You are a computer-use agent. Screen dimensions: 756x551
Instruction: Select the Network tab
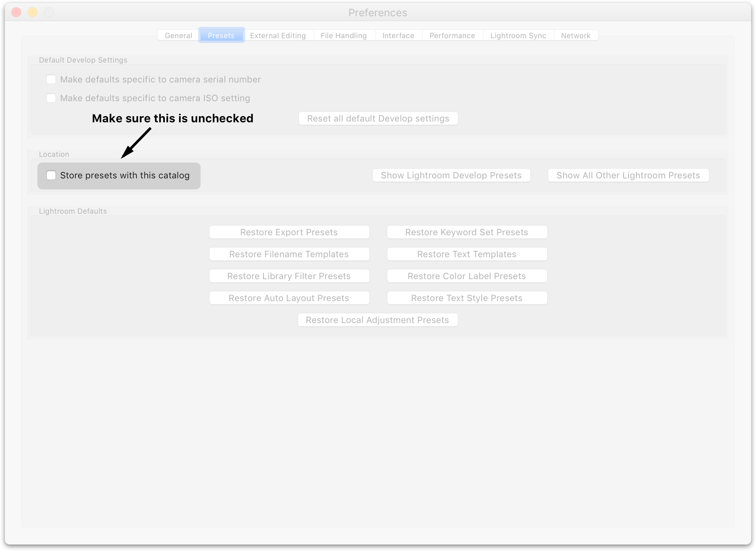click(575, 36)
